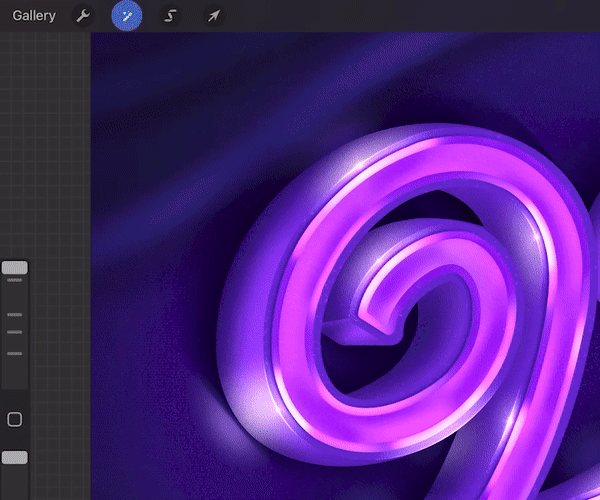Click the brush size slider handle
The image size is (600, 500).
[15, 268]
